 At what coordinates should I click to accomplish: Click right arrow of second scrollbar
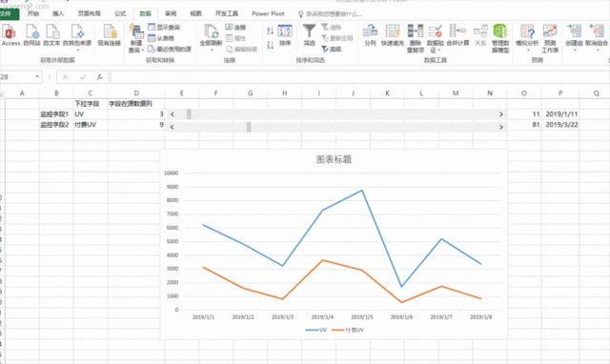pyautogui.click(x=501, y=127)
